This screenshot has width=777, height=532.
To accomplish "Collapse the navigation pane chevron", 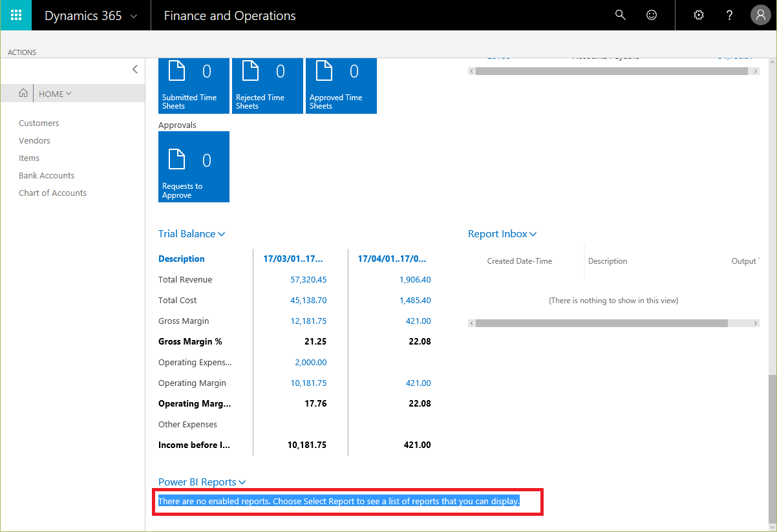I will click(134, 69).
